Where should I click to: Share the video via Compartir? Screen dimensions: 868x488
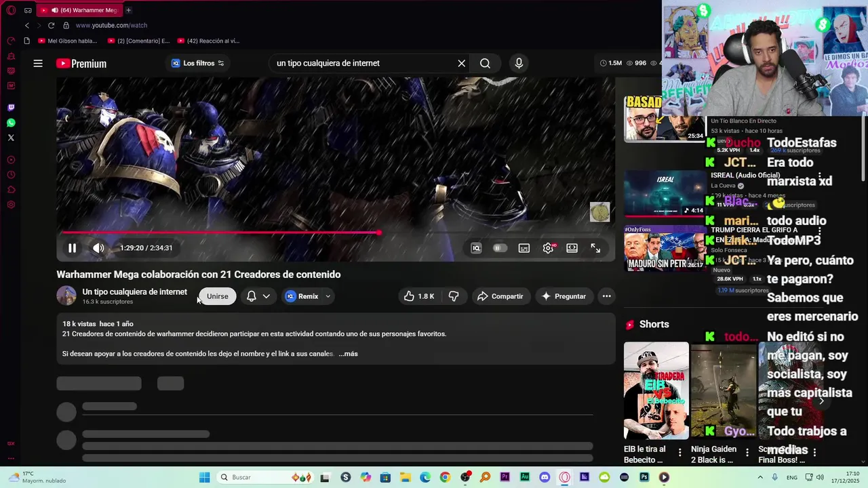[x=500, y=296]
